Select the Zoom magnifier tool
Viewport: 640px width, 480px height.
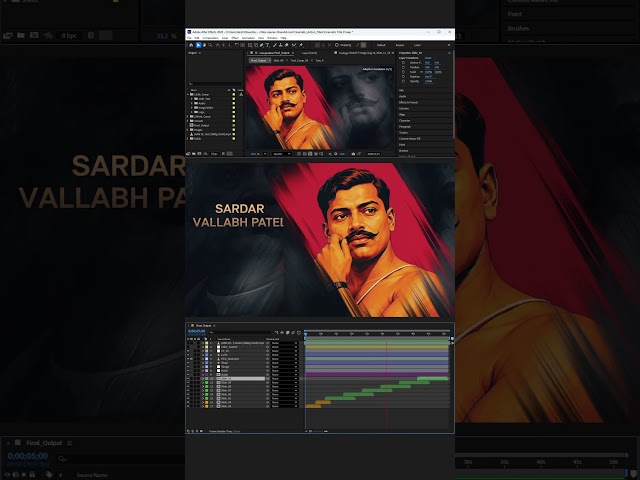210,45
